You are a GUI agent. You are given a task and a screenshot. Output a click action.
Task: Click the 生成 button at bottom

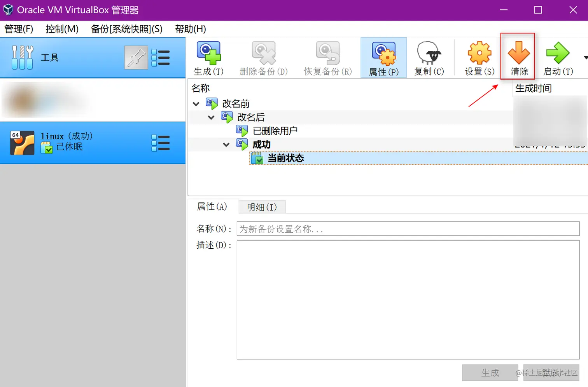[x=490, y=373]
